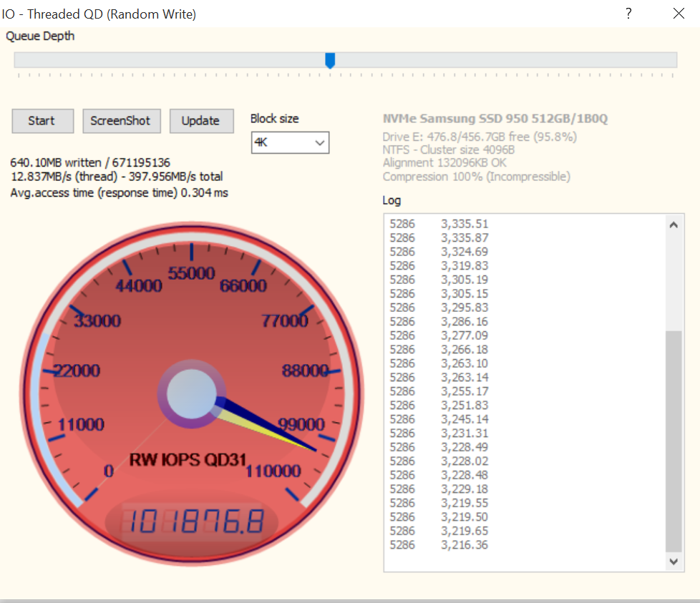
Task: Click the Queue Depth slider thumb
Action: click(330, 60)
